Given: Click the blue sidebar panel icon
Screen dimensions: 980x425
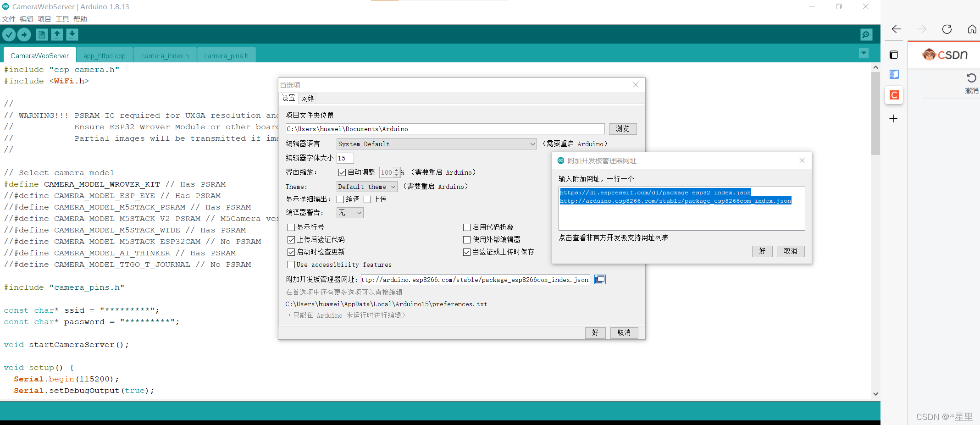Looking at the screenshot, I should tap(894, 74).
